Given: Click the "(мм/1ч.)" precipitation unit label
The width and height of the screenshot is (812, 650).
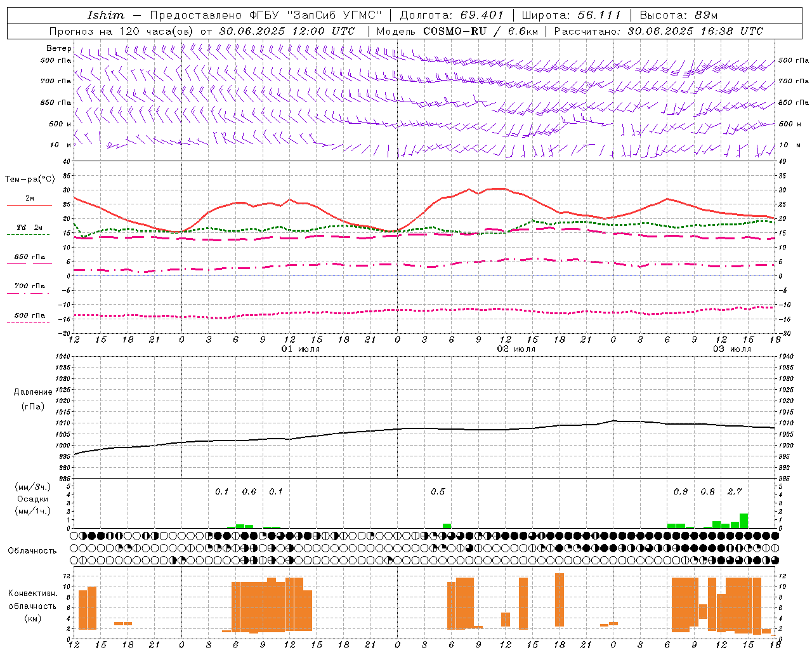Looking at the screenshot, I should point(33,511).
